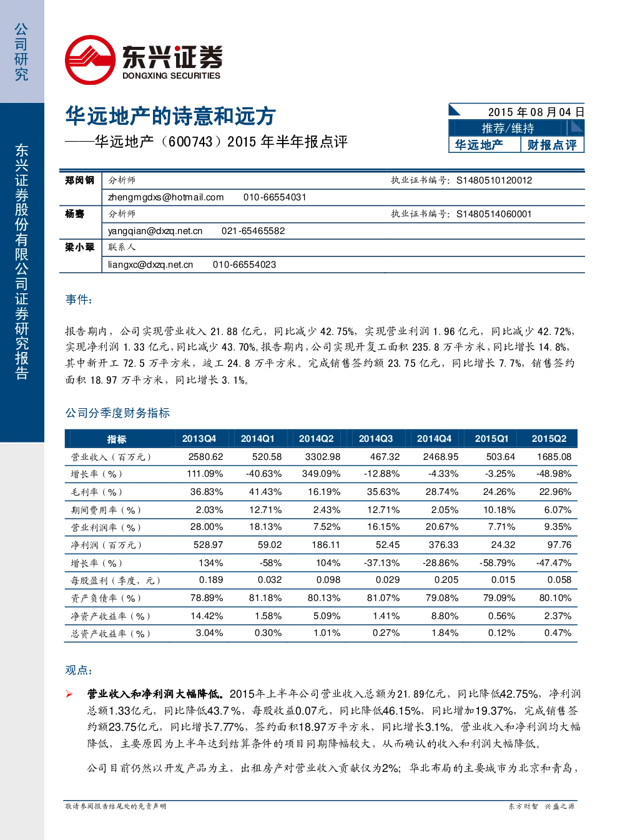Click the 2015Q1 column header
The image size is (620, 840).
[491, 439]
